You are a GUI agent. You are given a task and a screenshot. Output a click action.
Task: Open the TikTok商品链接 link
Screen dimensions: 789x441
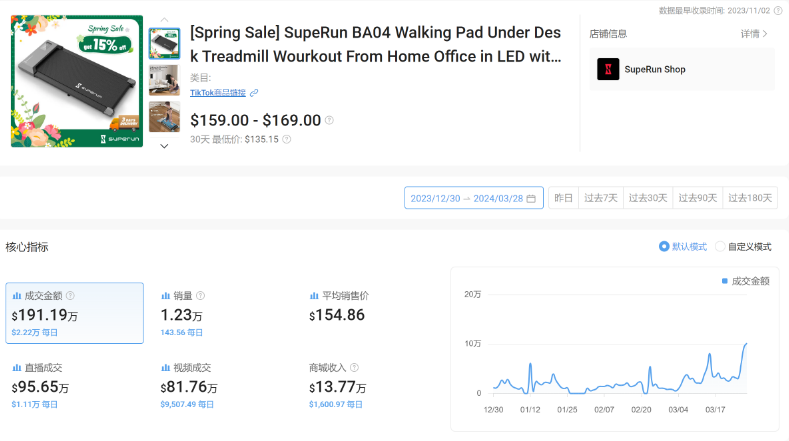(218, 93)
